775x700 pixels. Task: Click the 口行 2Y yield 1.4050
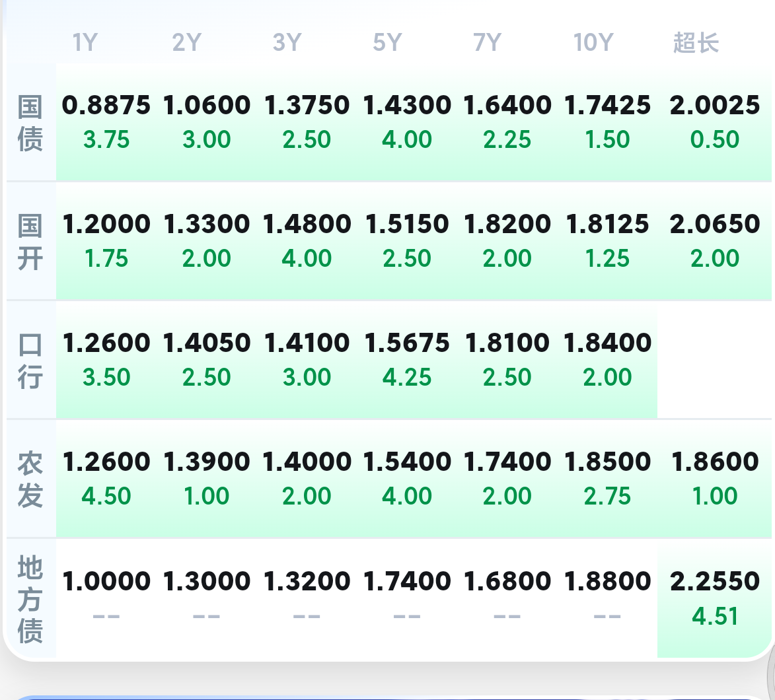click(x=207, y=343)
